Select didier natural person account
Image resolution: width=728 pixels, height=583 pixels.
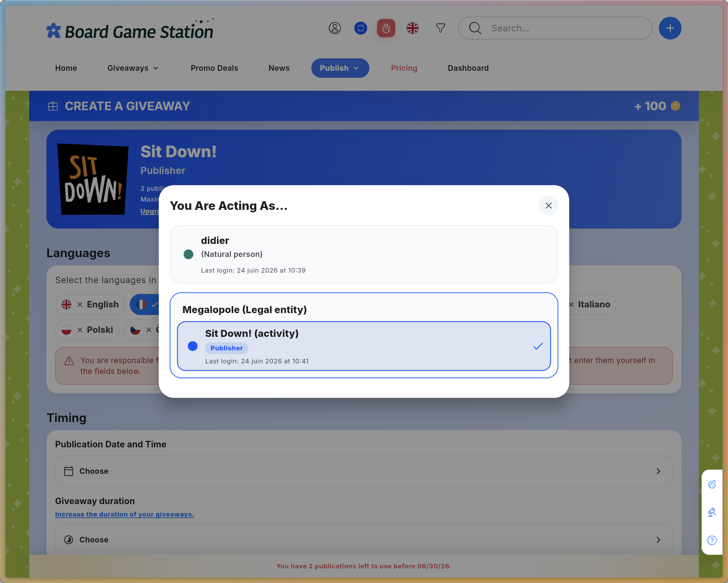(364, 254)
